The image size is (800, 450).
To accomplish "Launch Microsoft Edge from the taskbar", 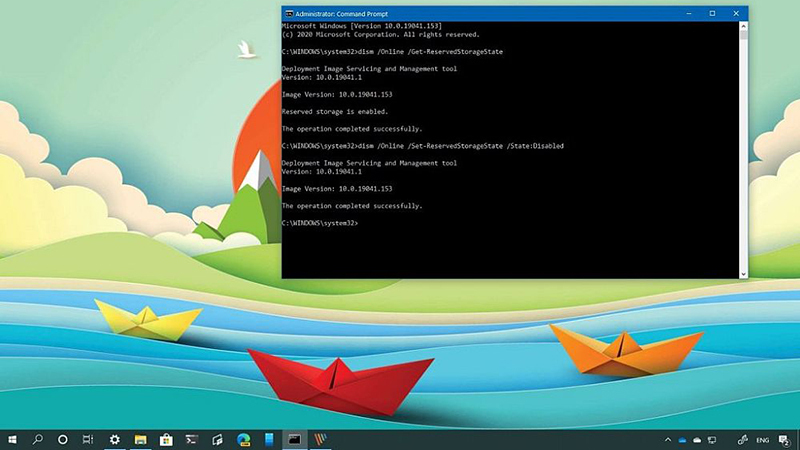I will (243, 439).
